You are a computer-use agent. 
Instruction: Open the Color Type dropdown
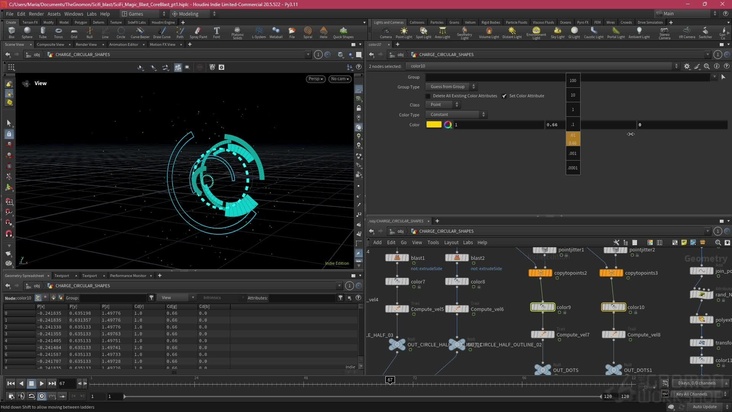pyautogui.click(x=456, y=114)
